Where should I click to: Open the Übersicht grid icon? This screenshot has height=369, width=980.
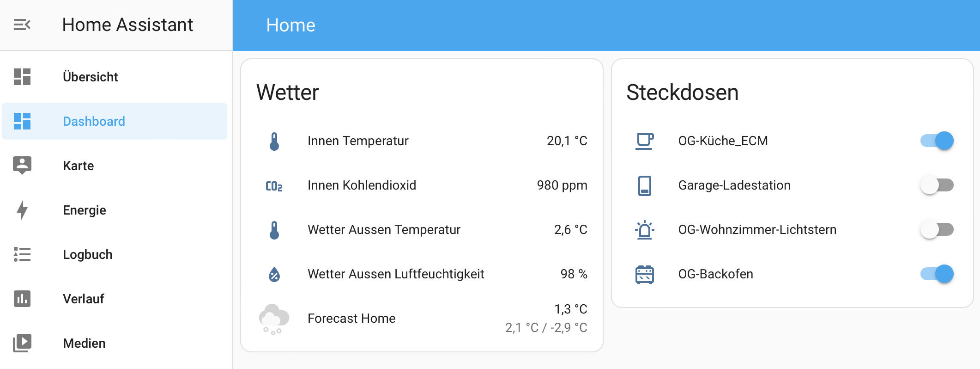(22, 77)
